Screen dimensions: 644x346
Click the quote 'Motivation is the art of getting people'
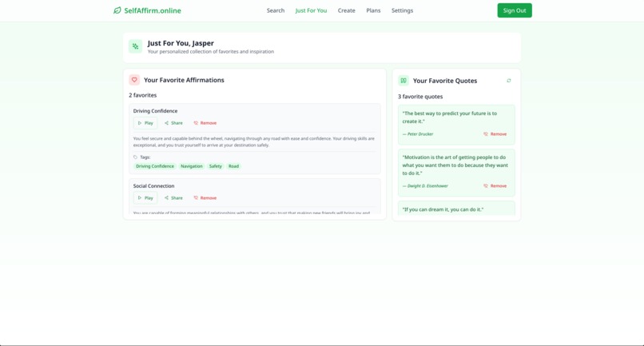point(455,165)
